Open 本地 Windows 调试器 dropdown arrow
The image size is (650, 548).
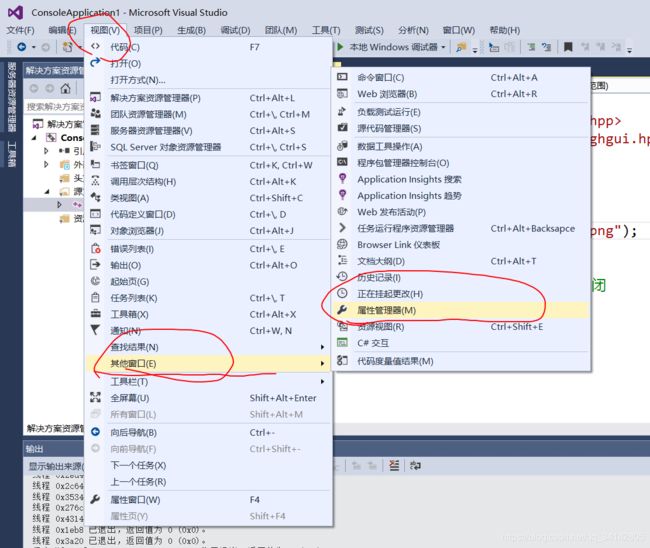tap(443, 47)
